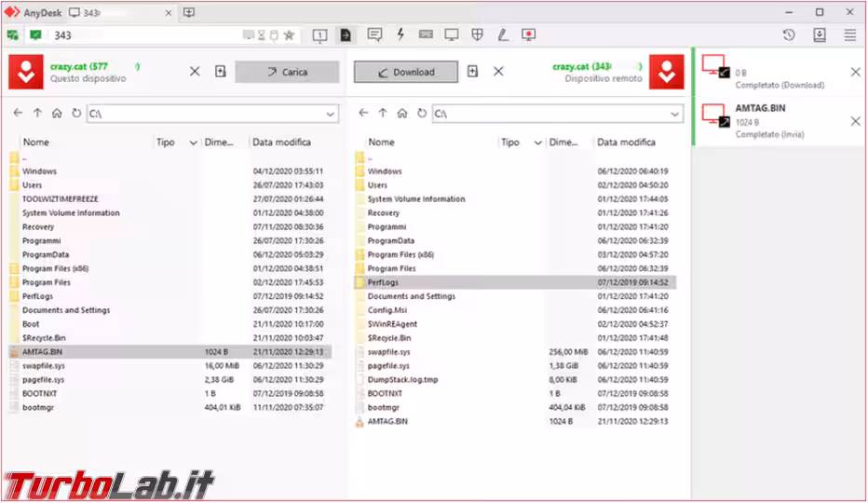
Task: Select bootmgr file in local pane
Action: click(x=170, y=407)
